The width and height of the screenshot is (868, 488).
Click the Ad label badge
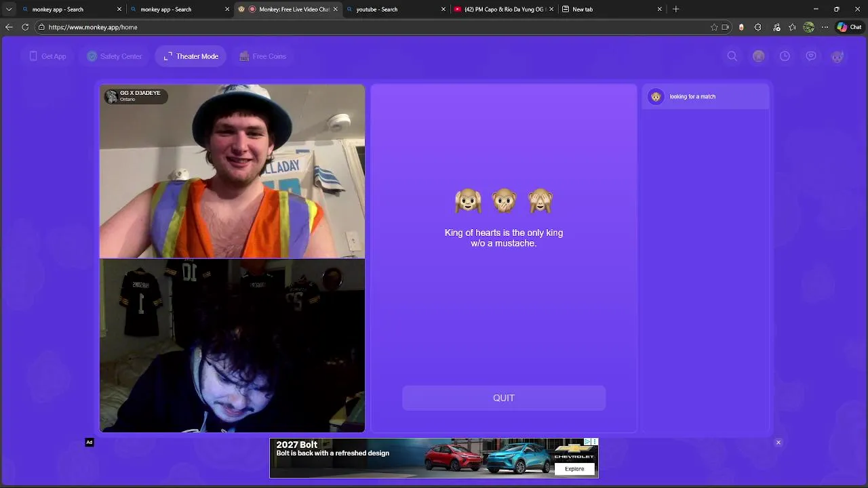(89, 443)
